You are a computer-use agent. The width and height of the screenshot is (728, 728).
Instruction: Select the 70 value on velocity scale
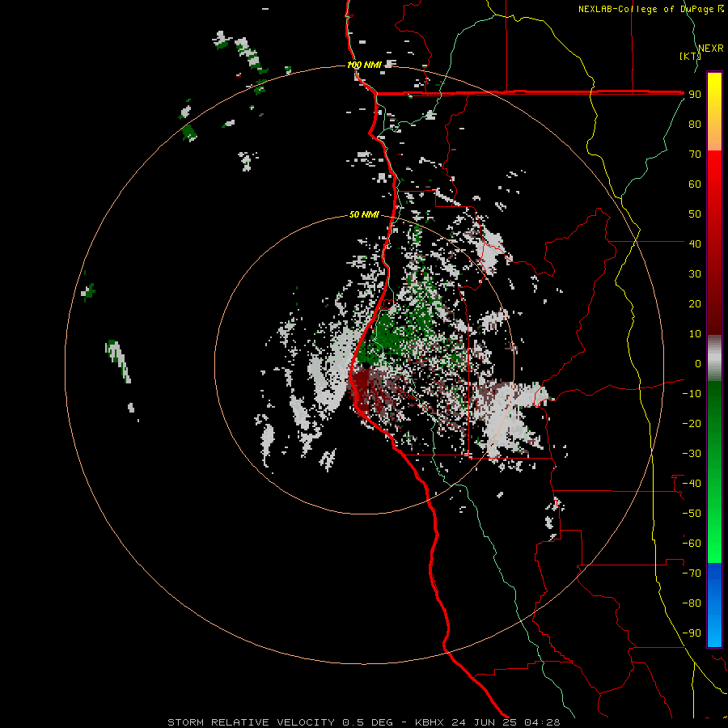coord(695,154)
